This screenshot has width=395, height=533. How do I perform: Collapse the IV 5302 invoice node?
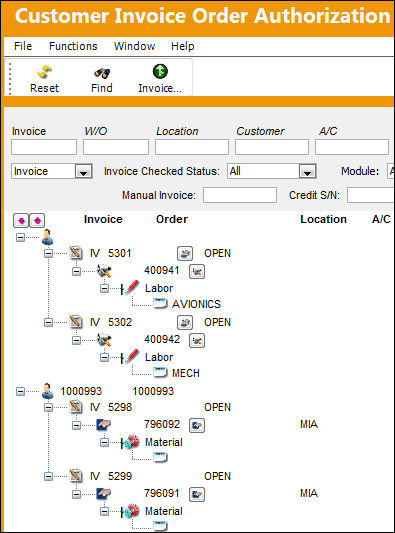tap(49, 322)
